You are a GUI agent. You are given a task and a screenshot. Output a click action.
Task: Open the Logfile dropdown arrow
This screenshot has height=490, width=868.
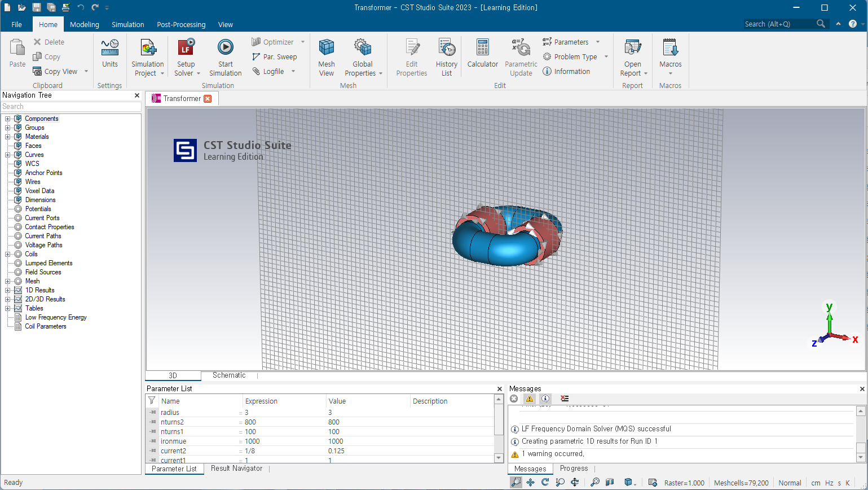[294, 72]
